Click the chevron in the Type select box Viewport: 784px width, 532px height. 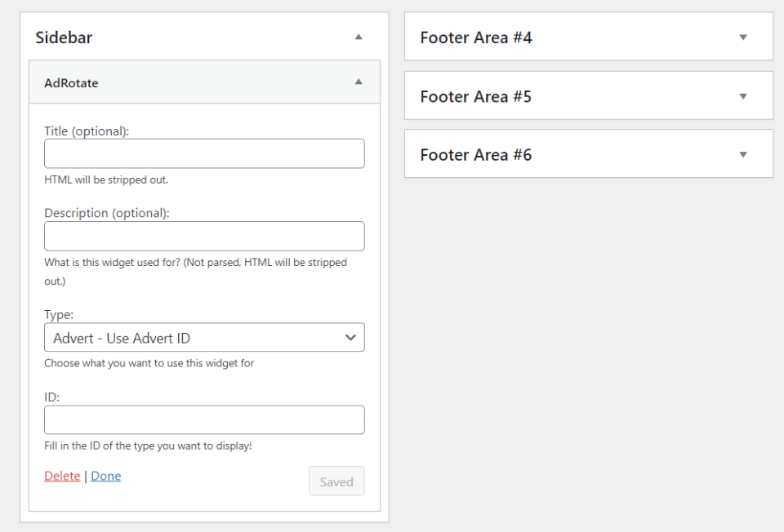[x=350, y=338]
